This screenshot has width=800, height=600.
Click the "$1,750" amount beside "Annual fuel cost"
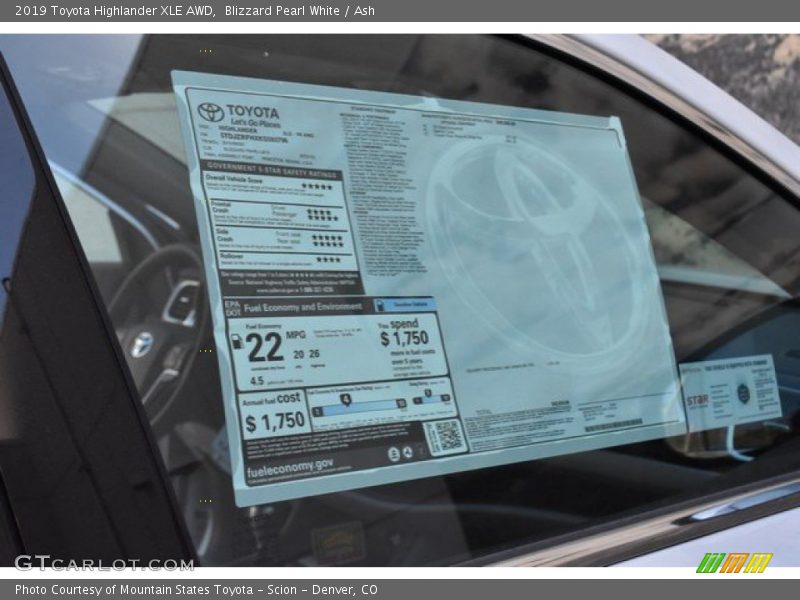click(274, 422)
